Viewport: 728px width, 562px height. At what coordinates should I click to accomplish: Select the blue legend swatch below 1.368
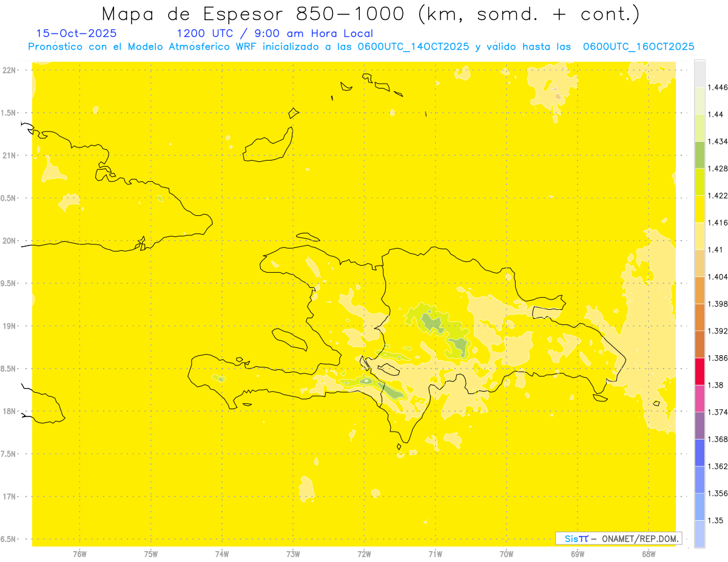click(699, 452)
